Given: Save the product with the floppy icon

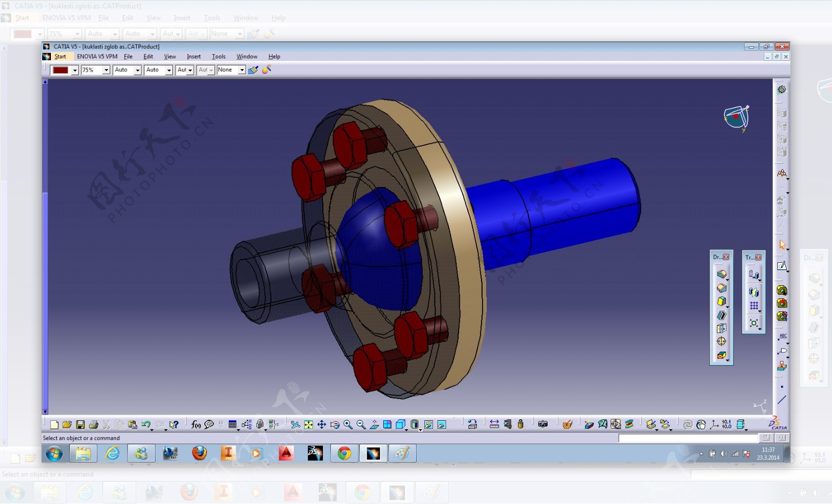Looking at the screenshot, I should tap(80, 425).
